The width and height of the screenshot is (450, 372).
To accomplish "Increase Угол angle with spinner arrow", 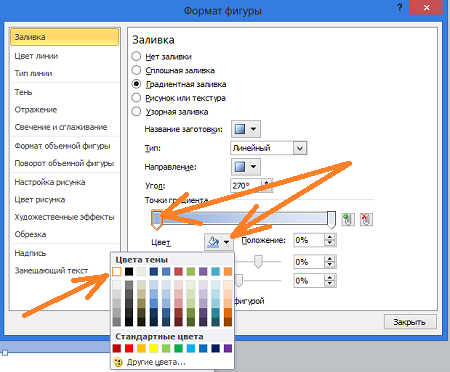I will point(267,182).
